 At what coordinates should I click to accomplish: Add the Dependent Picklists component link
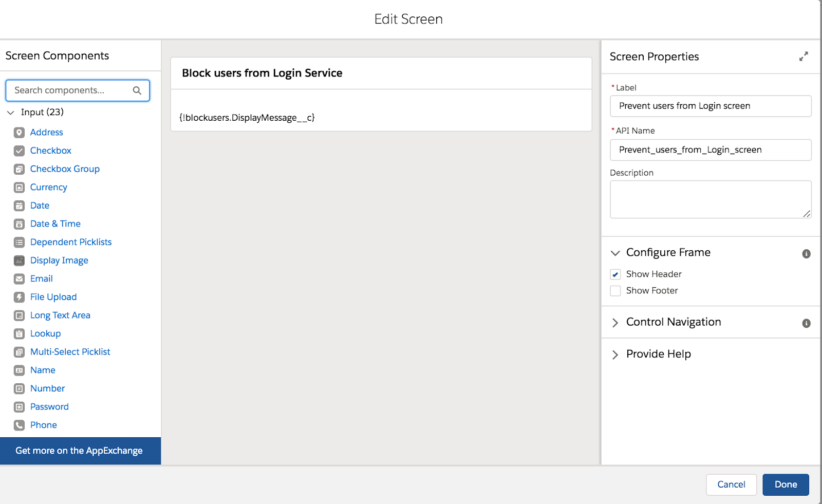(x=71, y=242)
